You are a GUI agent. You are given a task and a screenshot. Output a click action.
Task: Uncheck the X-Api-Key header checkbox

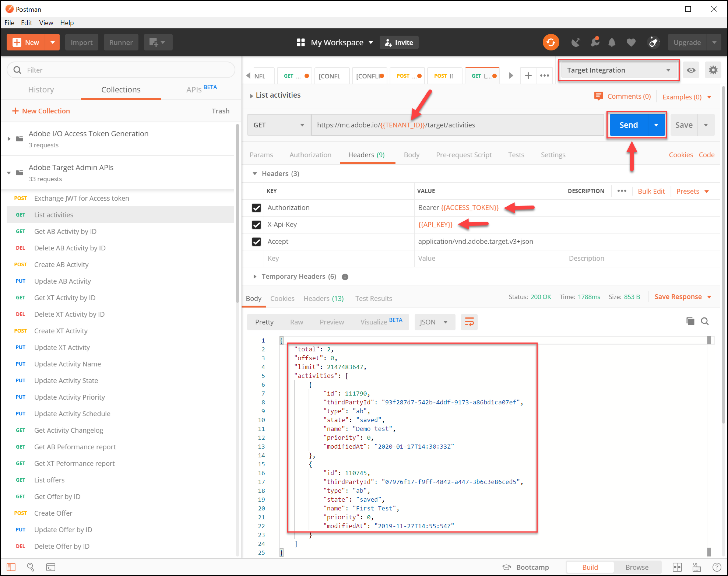[256, 225]
